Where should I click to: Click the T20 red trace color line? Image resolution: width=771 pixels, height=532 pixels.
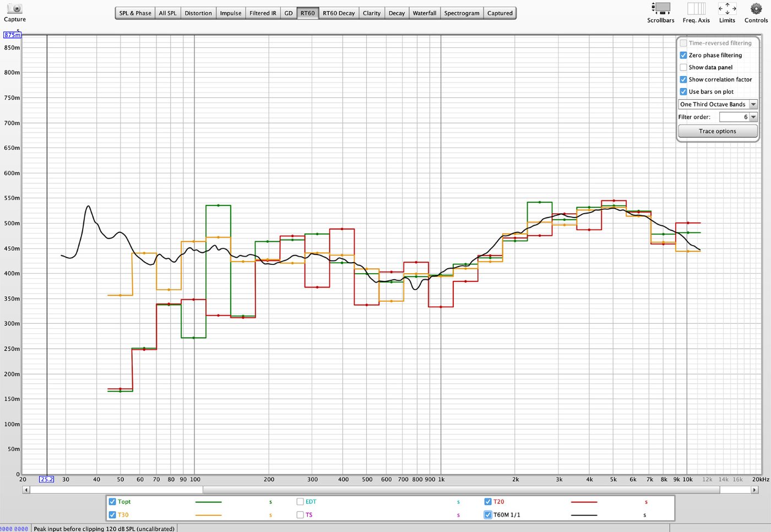pyautogui.click(x=584, y=502)
